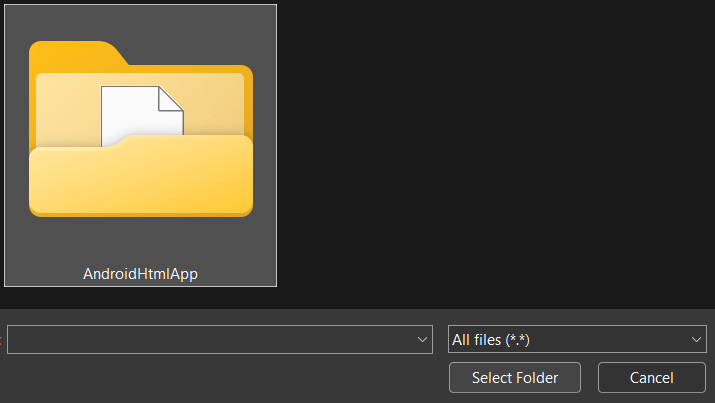Click the chevron on the file type filter
715x403 pixels.
[x=696, y=340]
